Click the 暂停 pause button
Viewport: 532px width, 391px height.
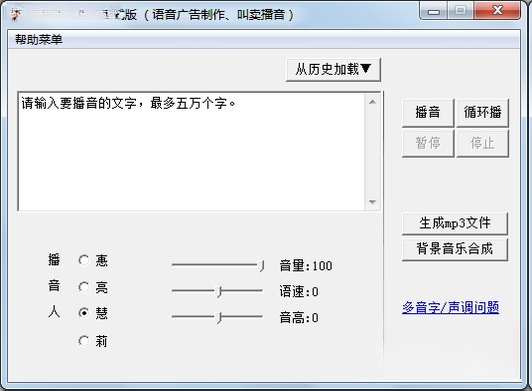coord(428,143)
